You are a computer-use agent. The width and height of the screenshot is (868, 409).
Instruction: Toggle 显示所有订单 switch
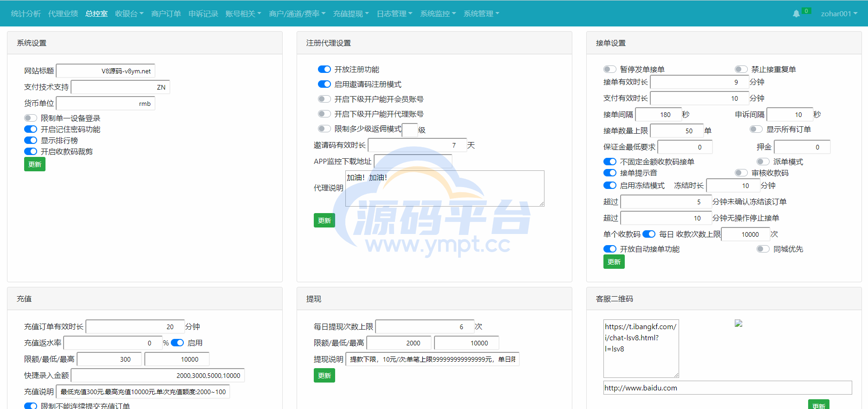[756, 129]
